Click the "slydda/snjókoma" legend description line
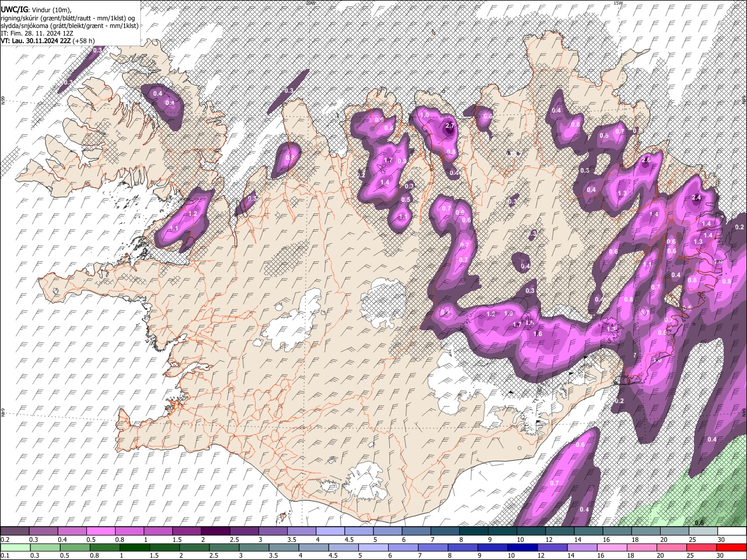This screenshot has height=560, width=747. [x=69, y=26]
